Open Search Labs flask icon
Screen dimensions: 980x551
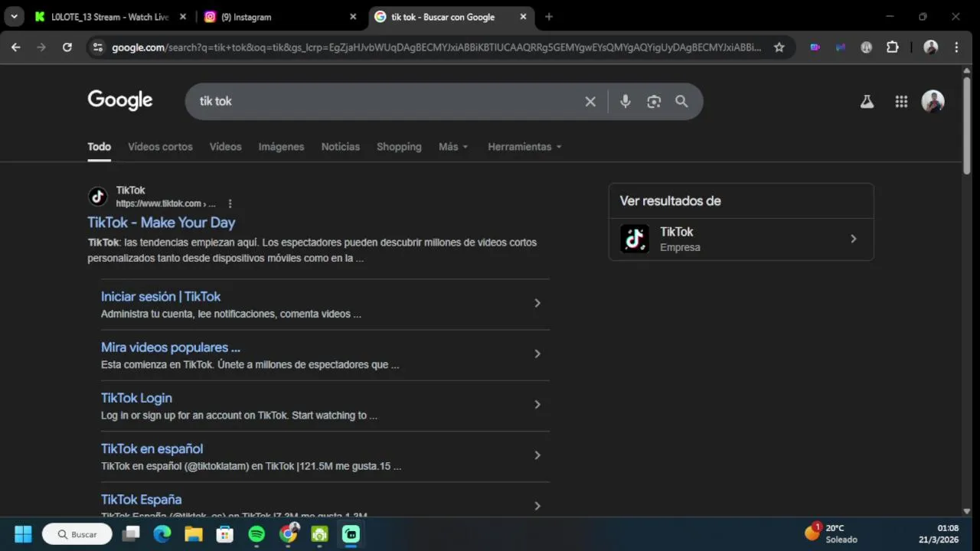[867, 102]
